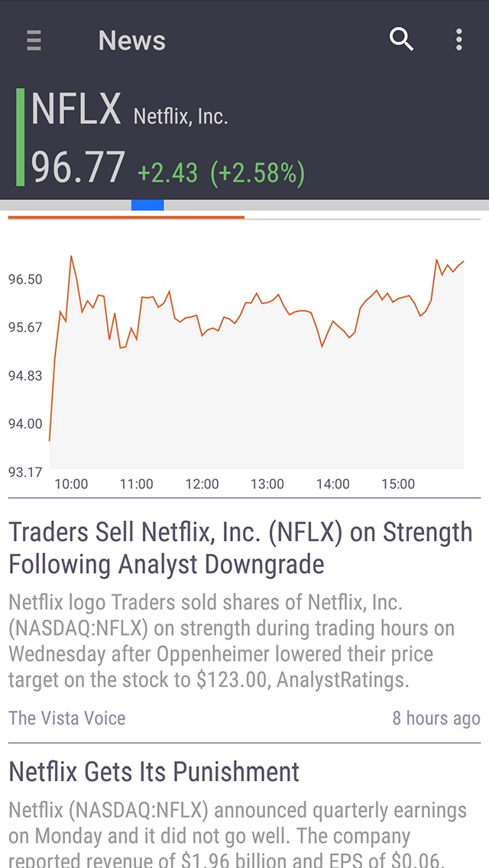Open 'Netflix Gets Its Punishment' article
Screen dimensions: 489x868
coord(154,772)
